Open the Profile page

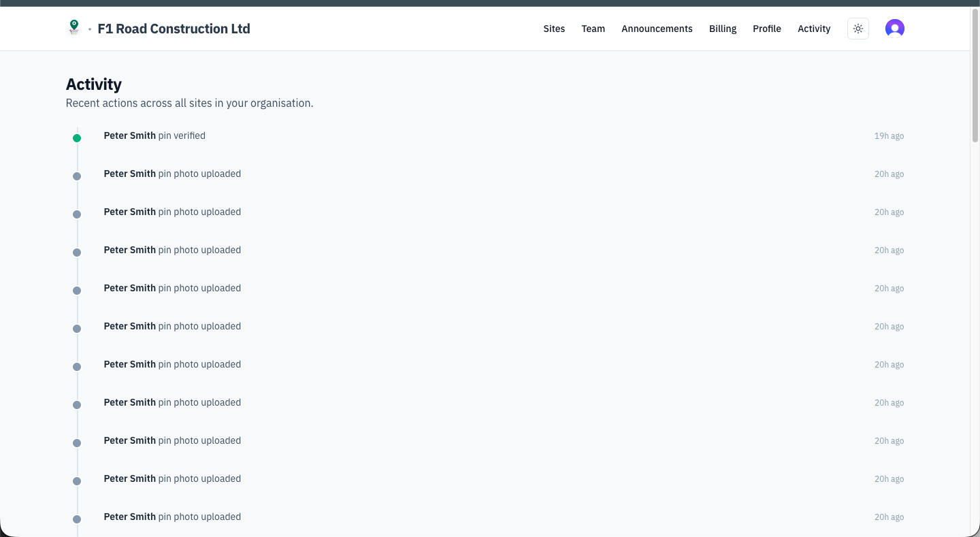(767, 29)
